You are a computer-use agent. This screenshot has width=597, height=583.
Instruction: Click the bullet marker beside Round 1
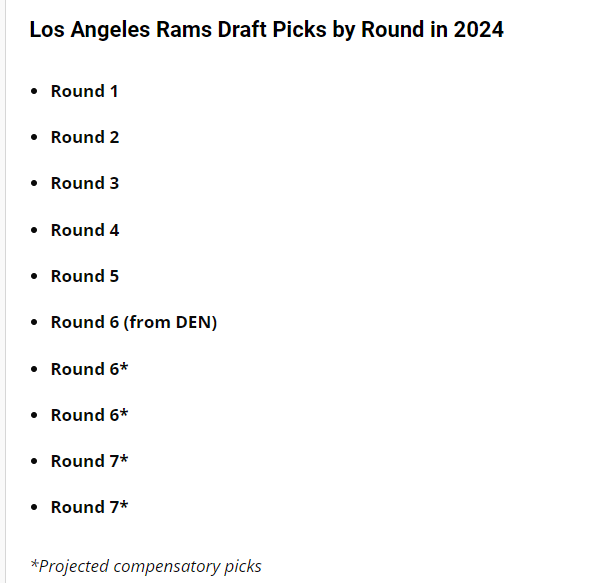(x=34, y=91)
